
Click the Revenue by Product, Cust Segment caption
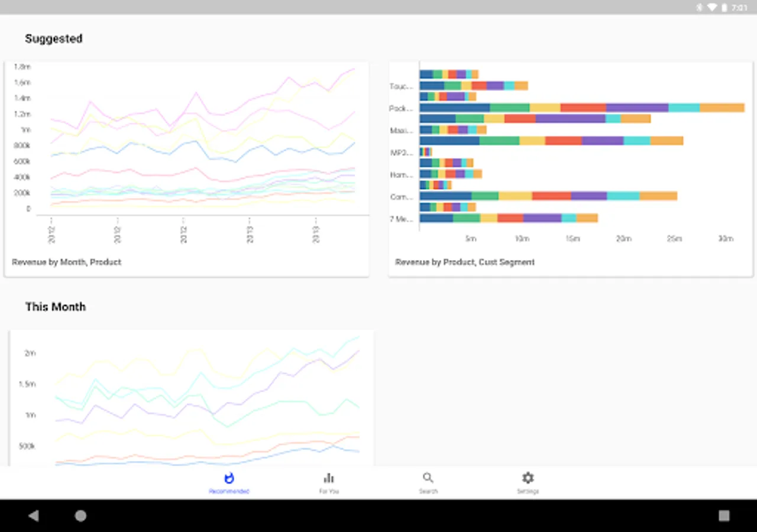[465, 262]
